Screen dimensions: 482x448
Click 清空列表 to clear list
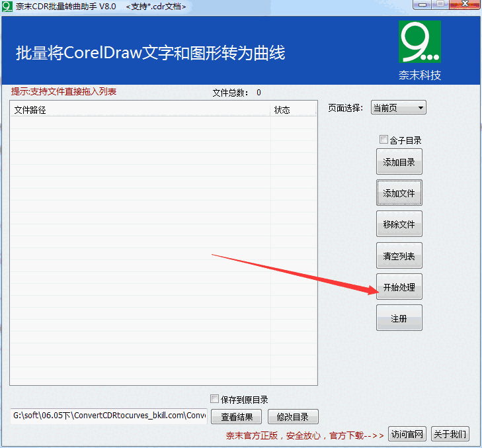point(399,255)
